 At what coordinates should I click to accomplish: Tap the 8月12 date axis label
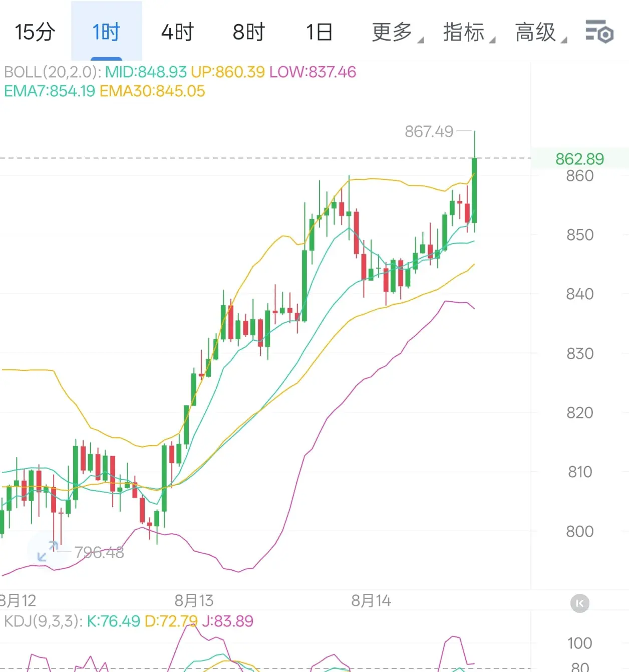click(18, 600)
